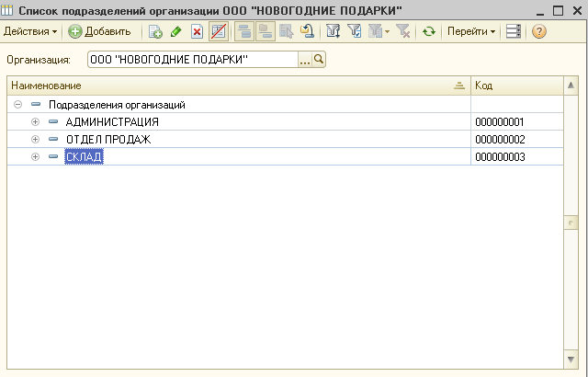Click code cell 000000003
Image resolution: width=588 pixels, height=377 pixels.
[517, 156]
